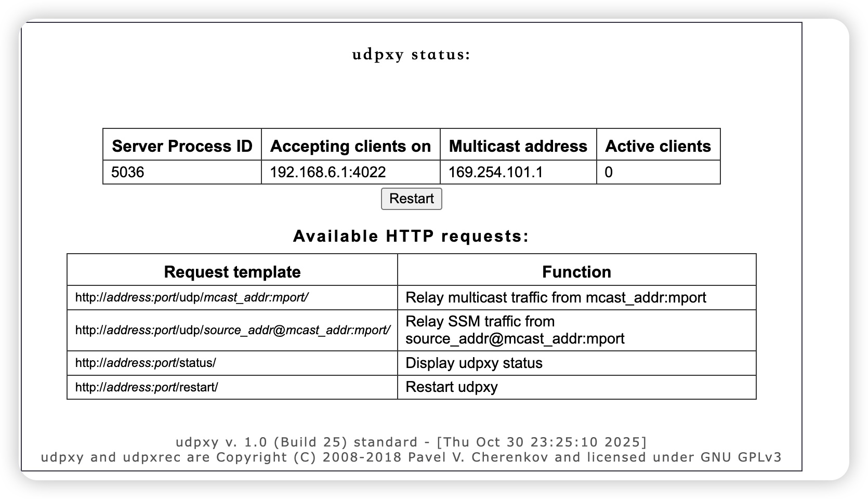The height and width of the screenshot is (499, 868).
Task: Click the Server Process ID column header
Action: [182, 146]
